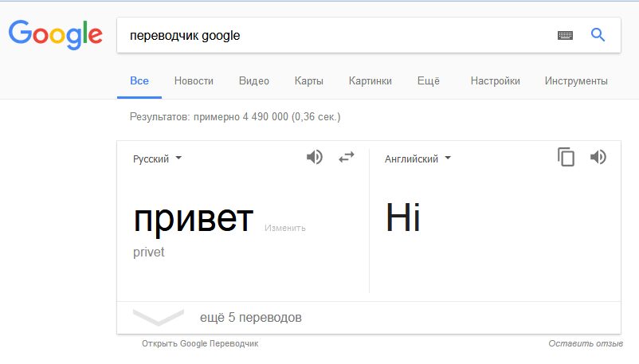Go to the Картинки tab
This screenshot has height=364, width=639.
370,80
